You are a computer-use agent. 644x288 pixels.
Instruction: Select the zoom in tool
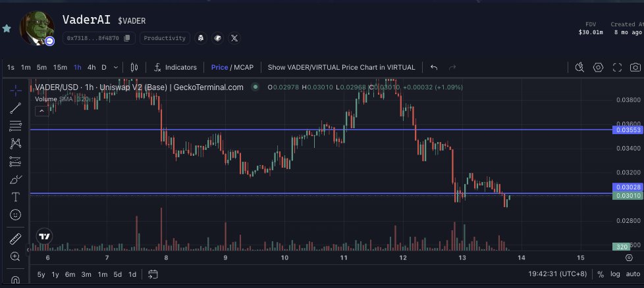coord(16,257)
